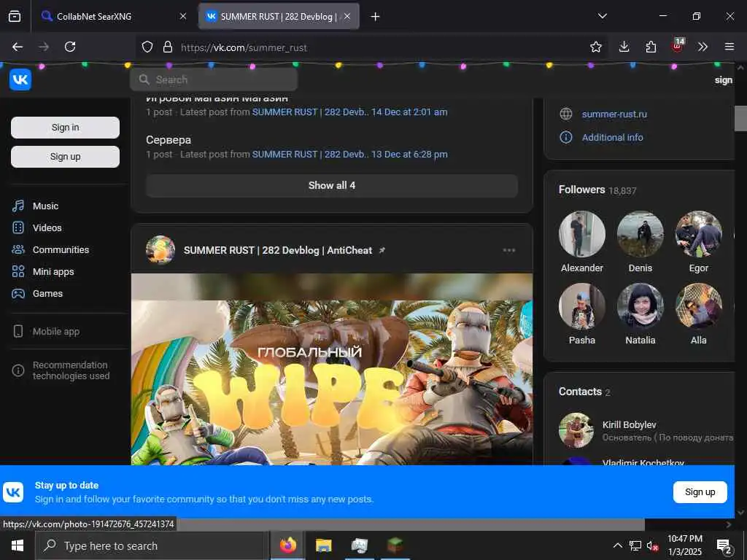Open the Сервера discussion topic
This screenshot has height=560, width=747.
tap(169, 140)
